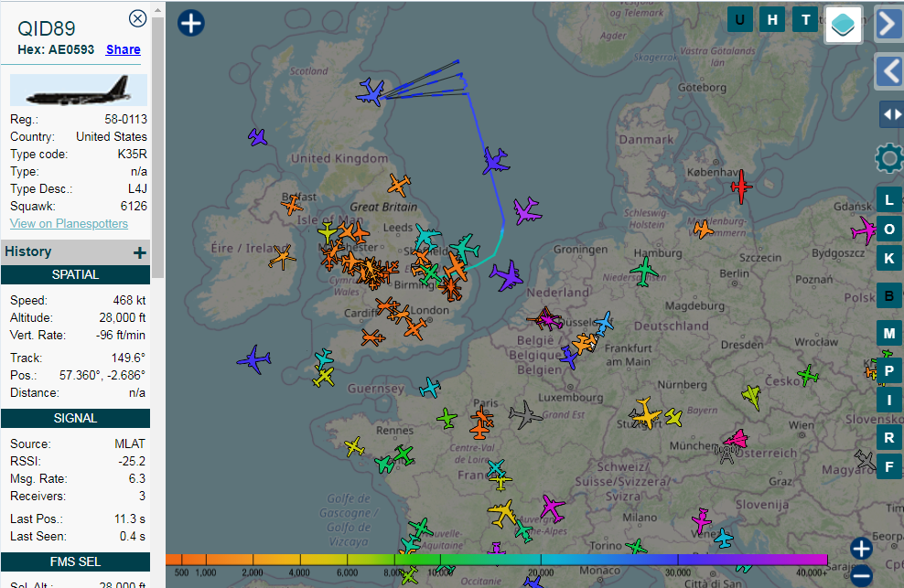Close the QID89 aircraft info panel

point(137,19)
